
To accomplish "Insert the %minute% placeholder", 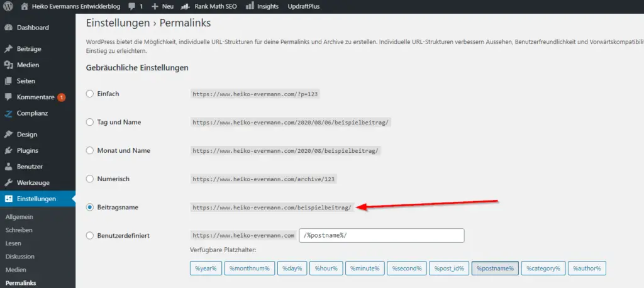I will [x=365, y=269].
